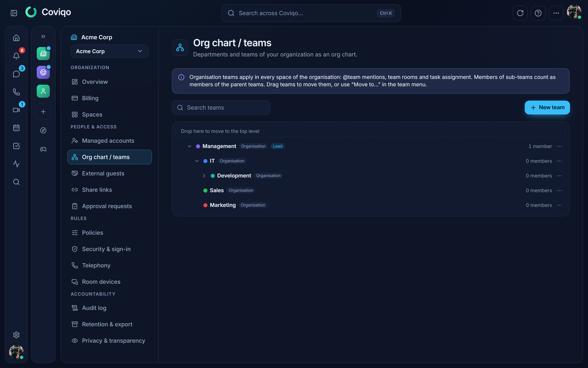Toggle the sidebar panel icon

tap(14, 13)
